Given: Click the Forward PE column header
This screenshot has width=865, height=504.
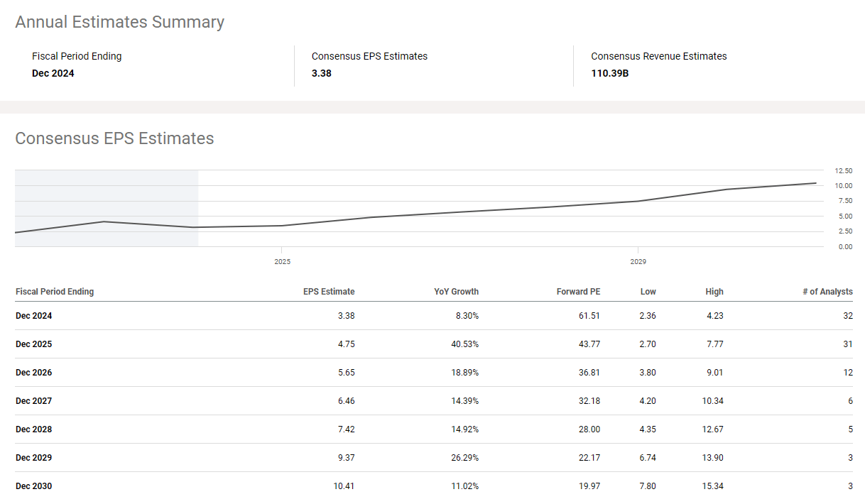Looking at the screenshot, I should click(x=578, y=292).
